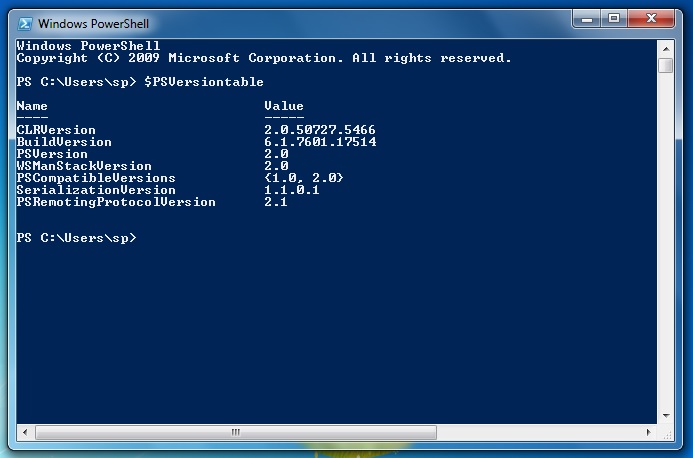Viewport: 693px width, 458px height.
Task: Click the PSCompatibleVersions row name
Action: [96, 178]
